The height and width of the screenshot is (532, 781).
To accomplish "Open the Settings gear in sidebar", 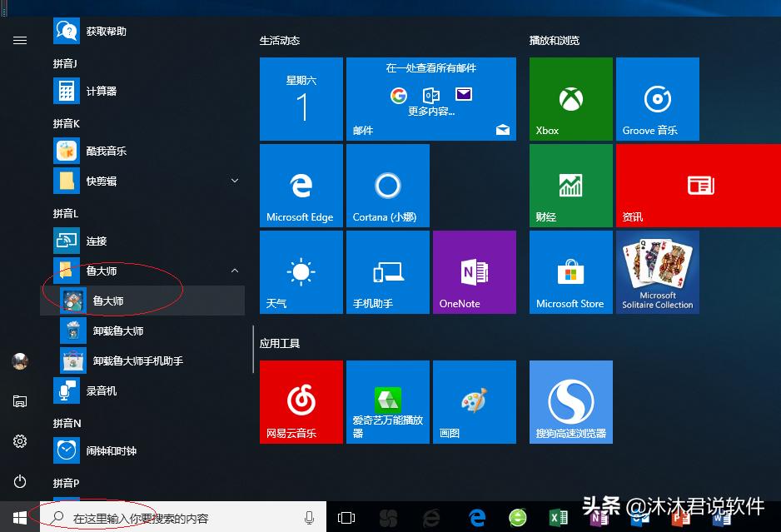I will pyautogui.click(x=20, y=441).
